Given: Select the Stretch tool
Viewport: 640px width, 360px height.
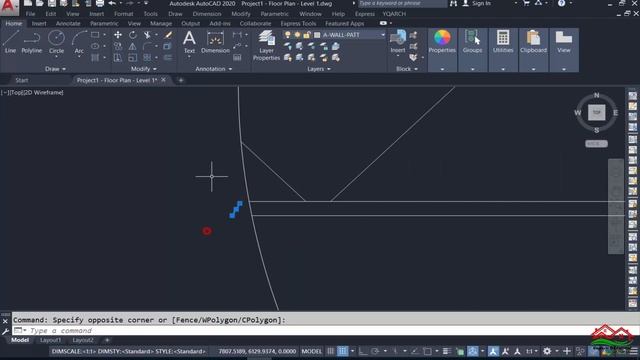Looking at the screenshot, I should (x=118, y=58).
